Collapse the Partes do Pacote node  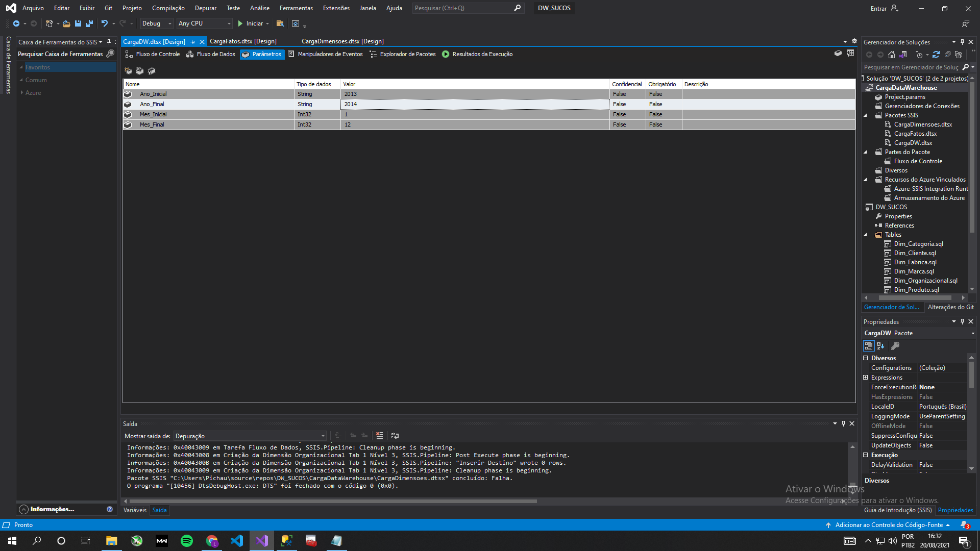(866, 152)
